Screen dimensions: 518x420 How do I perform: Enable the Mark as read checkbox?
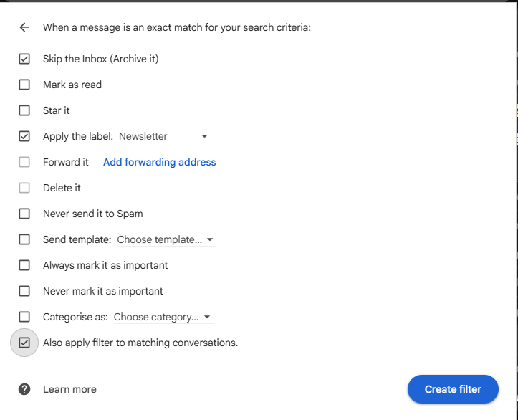(24, 85)
